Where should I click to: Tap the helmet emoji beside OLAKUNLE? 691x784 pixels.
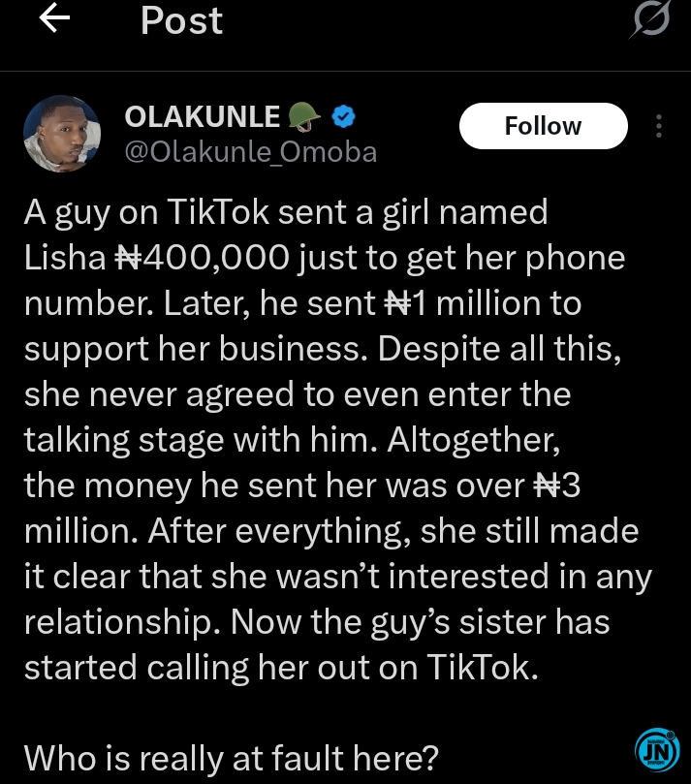(304, 118)
